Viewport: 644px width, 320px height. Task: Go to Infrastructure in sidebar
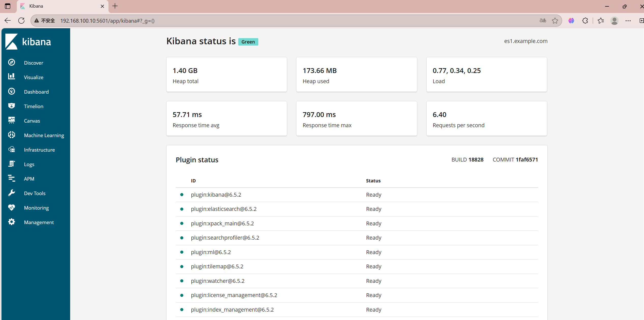(x=39, y=150)
